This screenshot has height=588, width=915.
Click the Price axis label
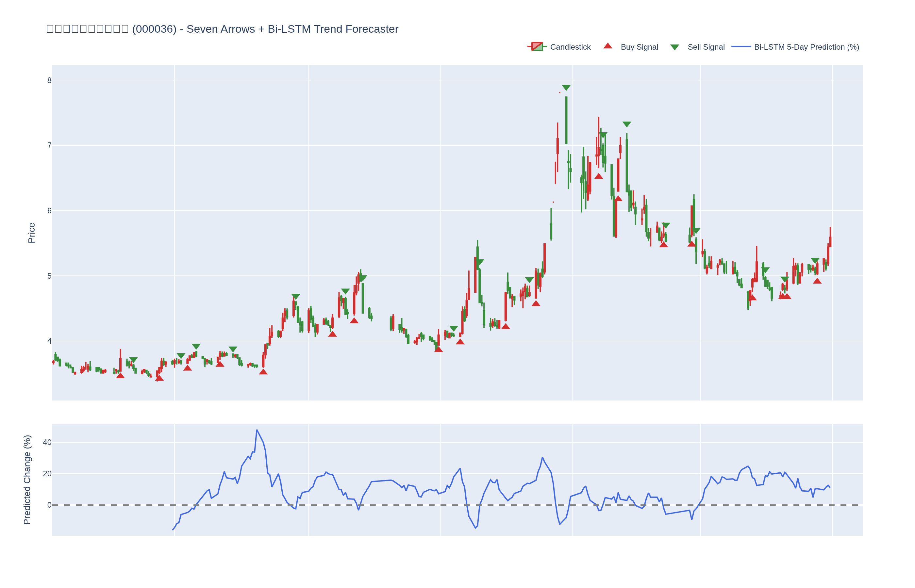(31, 233)
